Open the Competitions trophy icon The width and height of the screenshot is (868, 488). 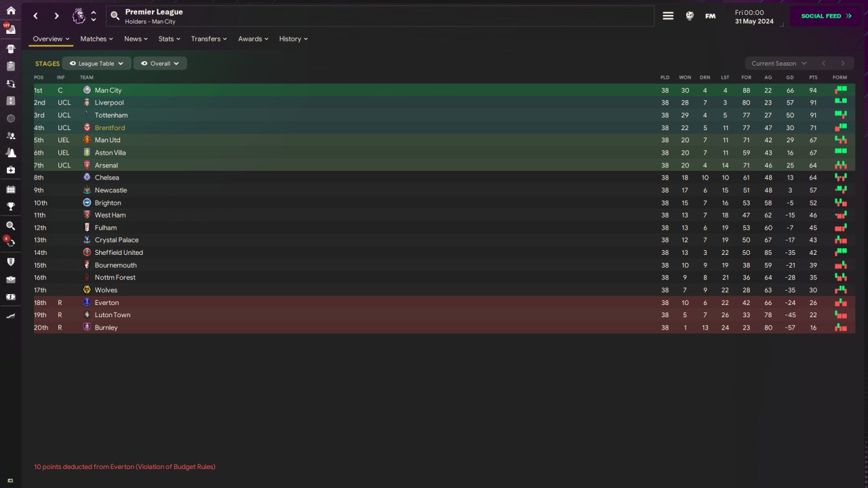[x=10, y=207]
